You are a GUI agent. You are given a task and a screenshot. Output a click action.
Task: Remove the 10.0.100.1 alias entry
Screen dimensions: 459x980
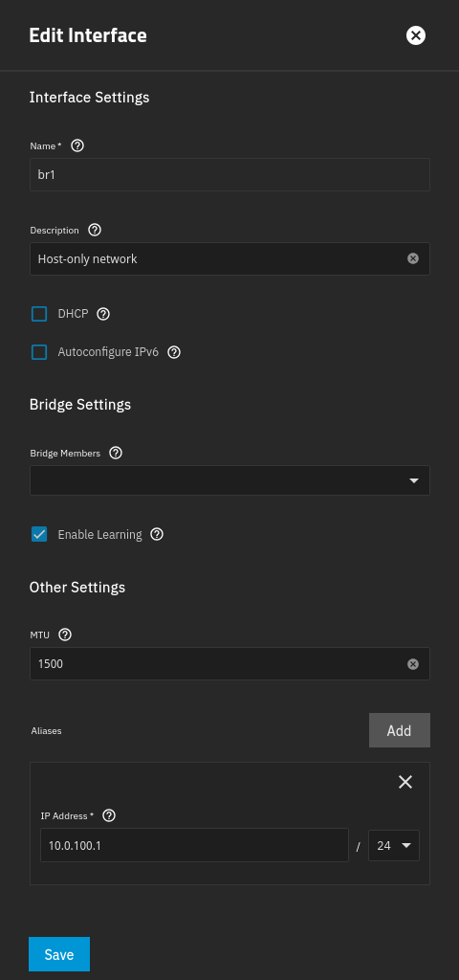click(x=405, y=782)
